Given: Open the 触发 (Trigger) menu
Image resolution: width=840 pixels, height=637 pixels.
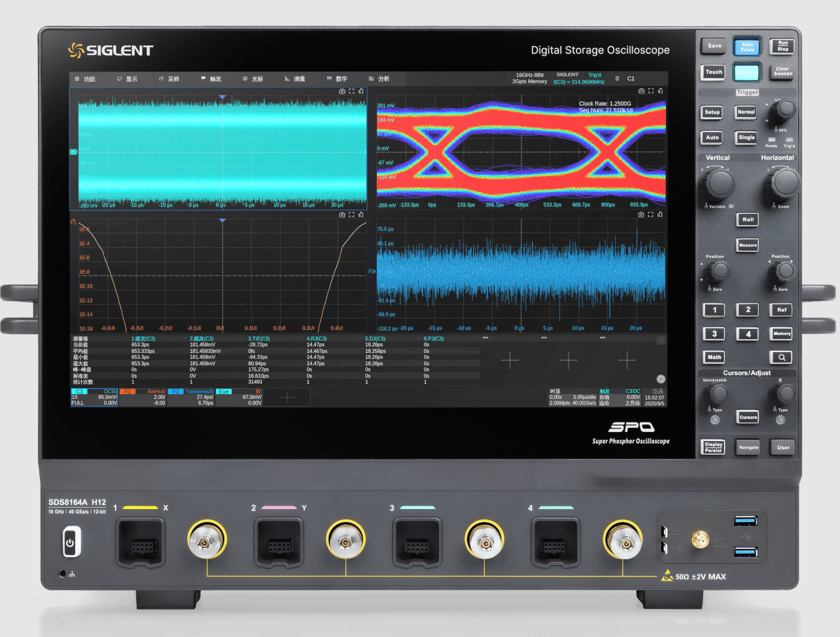Looking at the screenshot, I should (212, 79).
